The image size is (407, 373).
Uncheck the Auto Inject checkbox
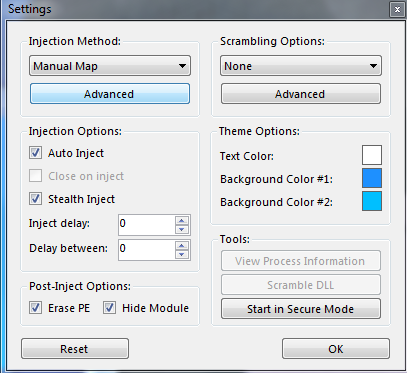pos(35,153)
